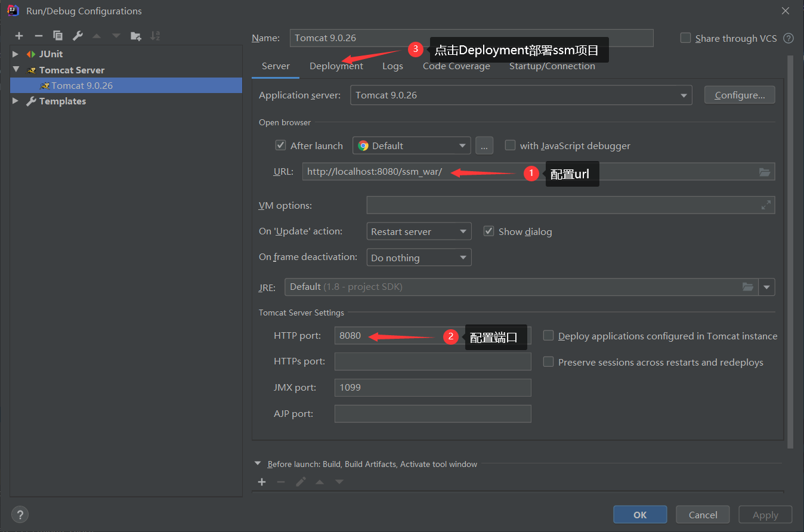Select the Tomcat Server label in the tree
This screenshot has width=804, height=532.
point(72,70)
